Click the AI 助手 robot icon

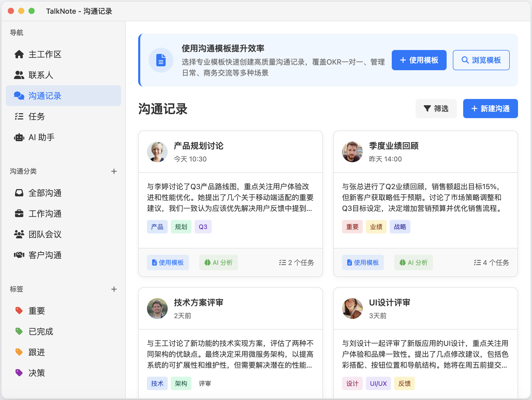[x=19, y=137]
